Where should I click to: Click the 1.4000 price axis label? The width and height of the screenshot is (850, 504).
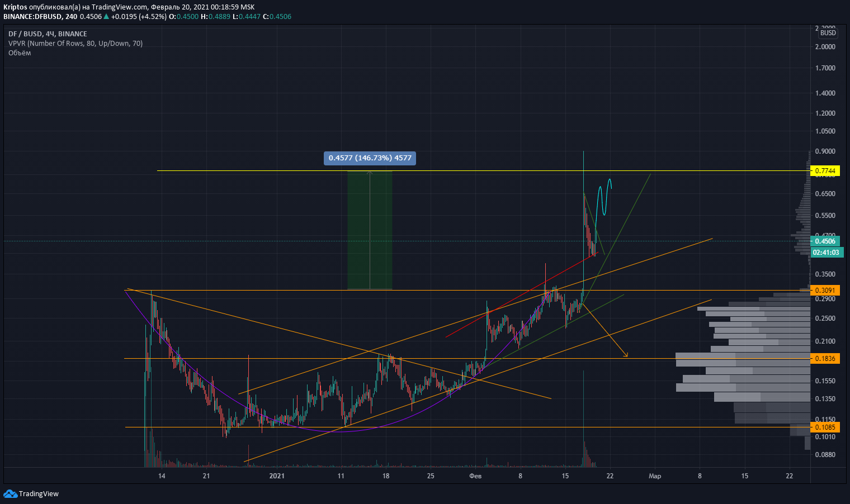coord(825,93)
